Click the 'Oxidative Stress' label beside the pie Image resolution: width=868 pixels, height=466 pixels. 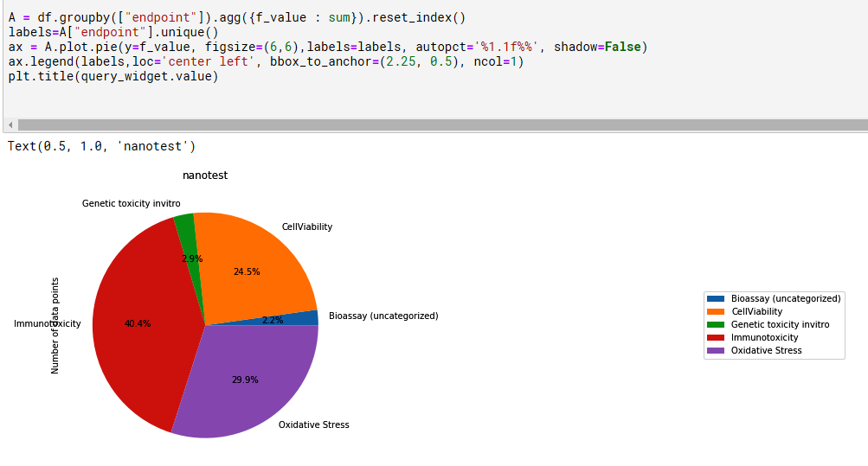(x=313, y=425)
